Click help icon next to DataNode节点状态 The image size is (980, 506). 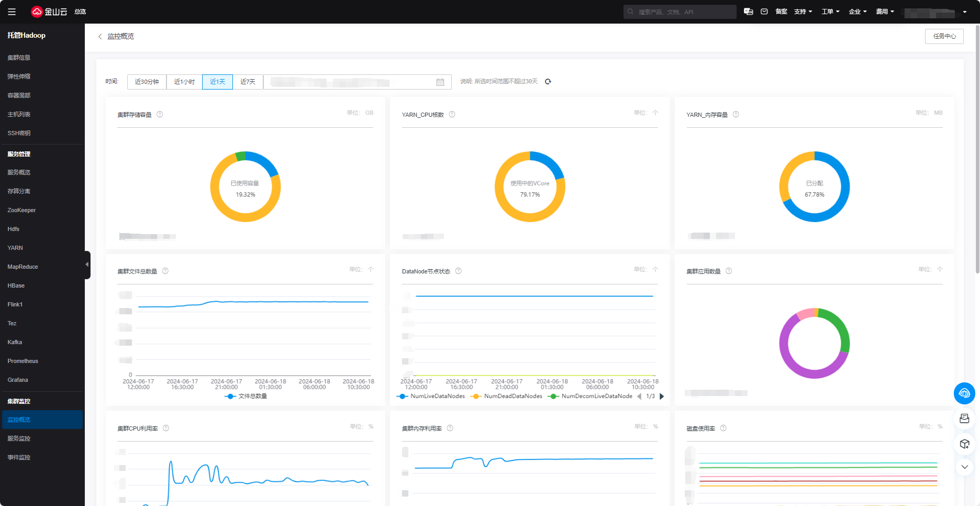(x=458, y=271)
